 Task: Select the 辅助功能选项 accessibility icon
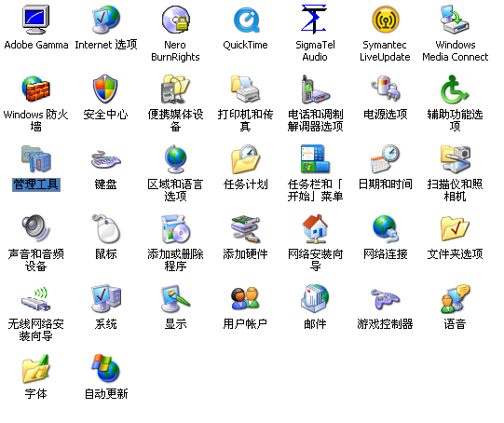[455, 89]
